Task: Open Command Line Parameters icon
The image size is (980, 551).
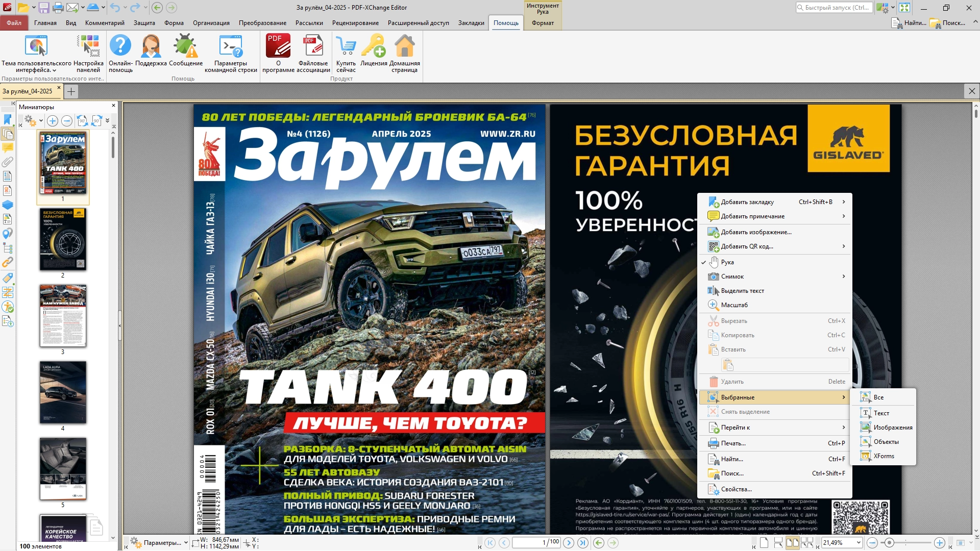Action: click(231, 46)
